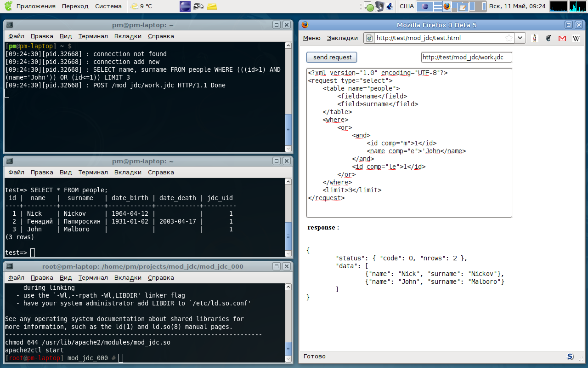Viewport: 588px width, 368px height.
Task: Click inside the XML request textarea
Action: pyautogui.click(x=409, y=143)
